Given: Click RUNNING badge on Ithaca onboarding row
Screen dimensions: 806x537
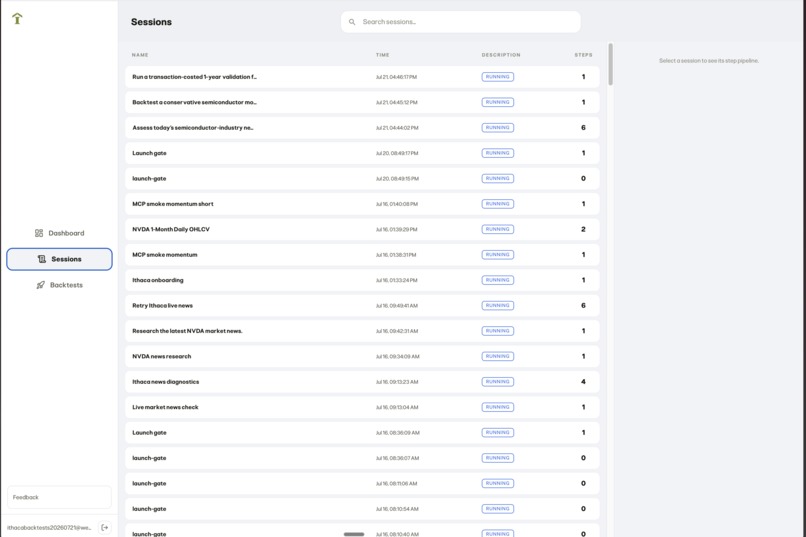Looking at the screenshot, I should pos(498,280).
